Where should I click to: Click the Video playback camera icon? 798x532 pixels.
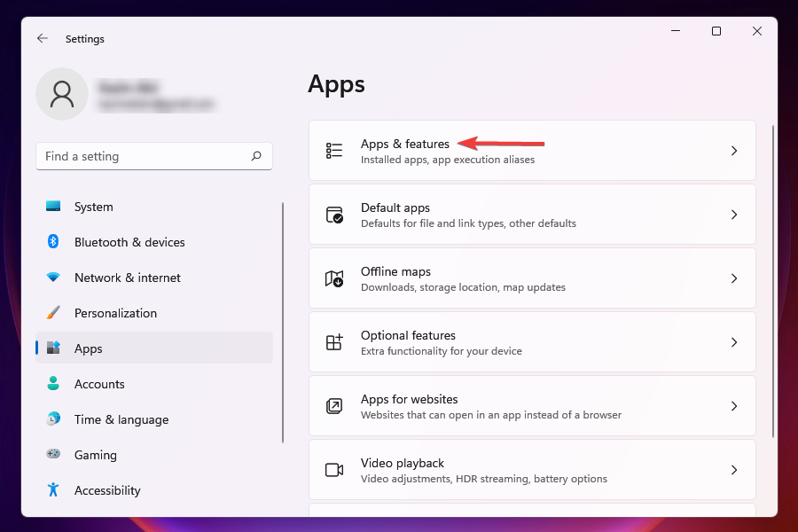pyautogui.click(x=334, y=470)
